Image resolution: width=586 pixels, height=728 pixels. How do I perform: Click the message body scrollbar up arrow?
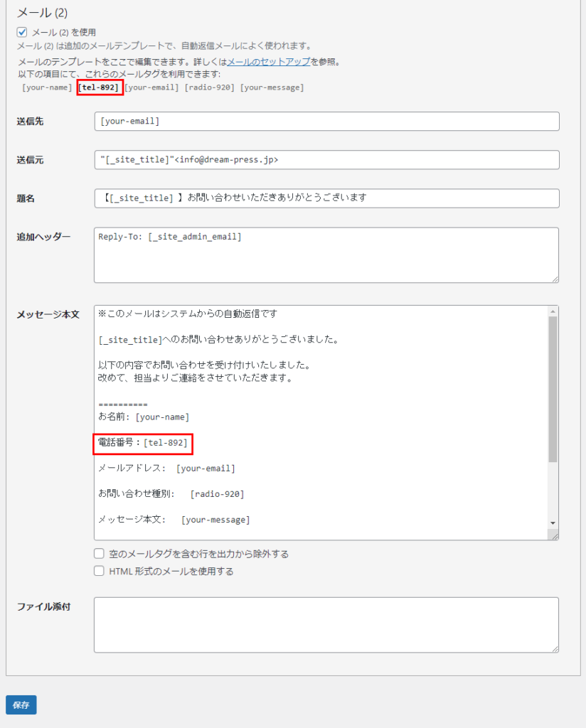click(x=553, y=311)
